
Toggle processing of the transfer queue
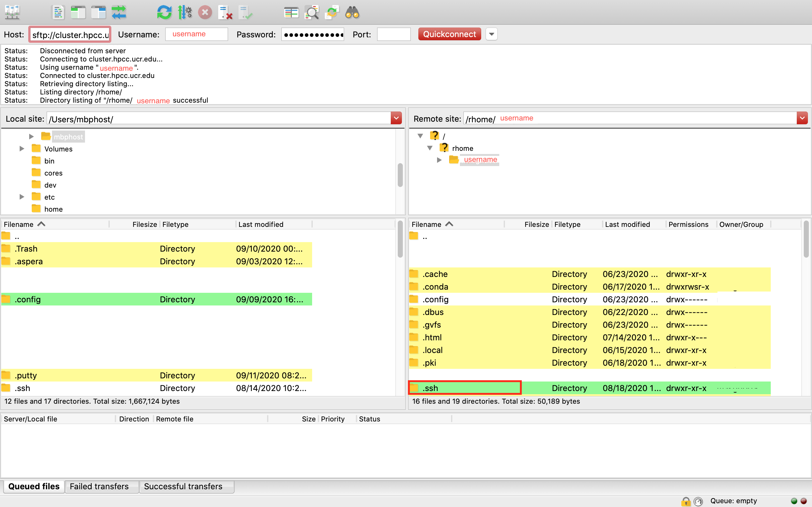coord(185,12)
